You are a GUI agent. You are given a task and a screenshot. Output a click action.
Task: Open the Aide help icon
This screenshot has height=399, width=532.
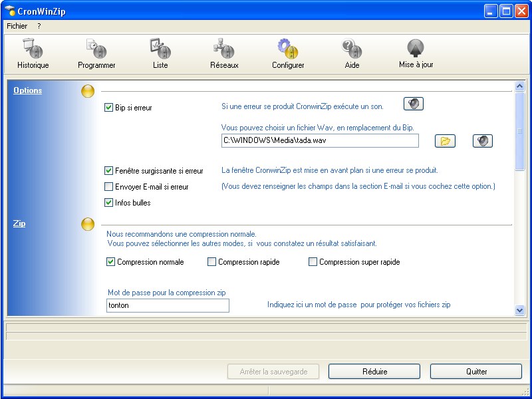(x=352, y=54)
